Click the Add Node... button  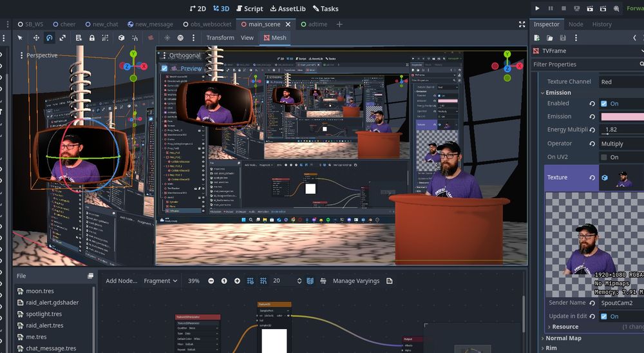coord(121,281)
